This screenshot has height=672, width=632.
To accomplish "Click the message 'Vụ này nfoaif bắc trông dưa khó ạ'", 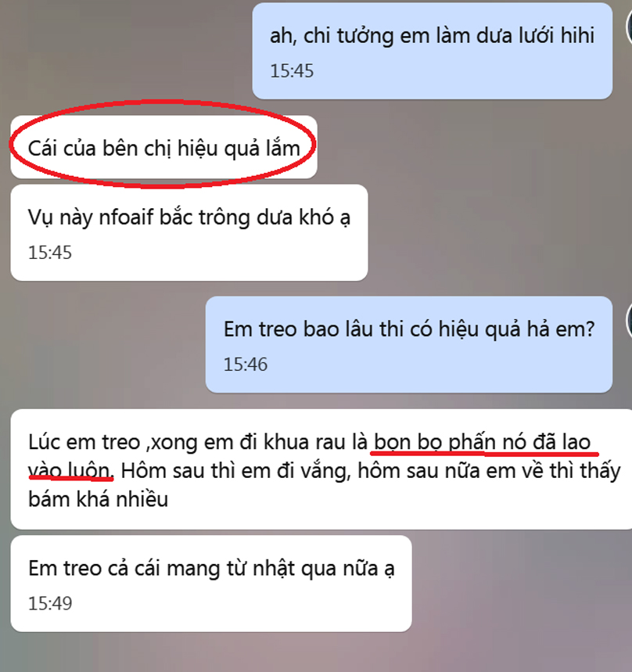I will click(189, 217).
